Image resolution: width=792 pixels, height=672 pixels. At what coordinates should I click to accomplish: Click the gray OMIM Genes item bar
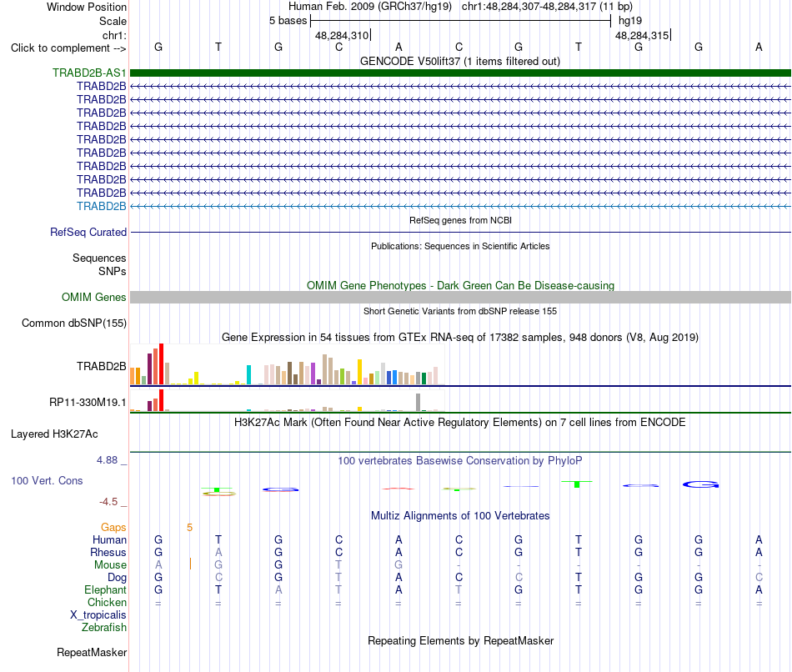pyautogui.click(x=460, y=297)
